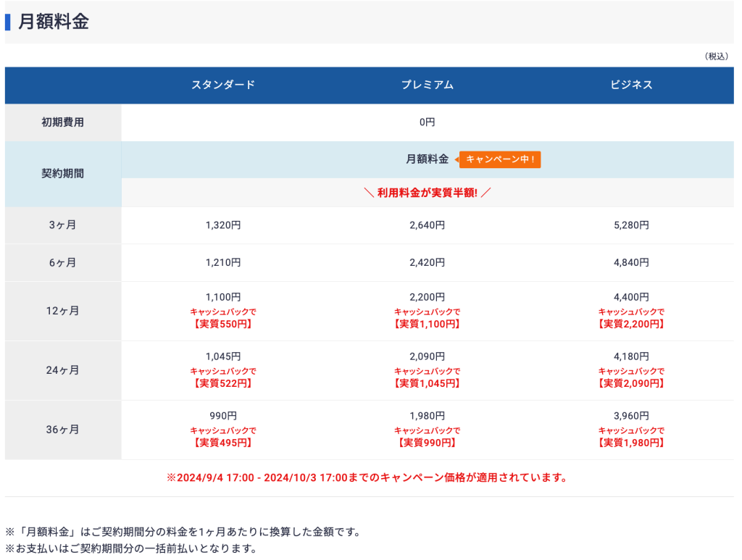742x560 pixels.
Task: Click the キャンペーン中! orange badge
Action: point(500,160)
